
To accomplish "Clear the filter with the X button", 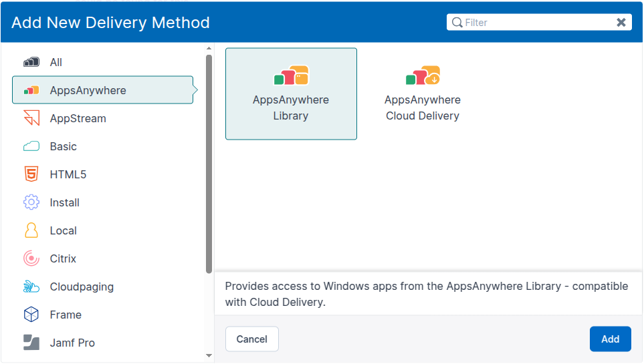I will coord(621,23).
